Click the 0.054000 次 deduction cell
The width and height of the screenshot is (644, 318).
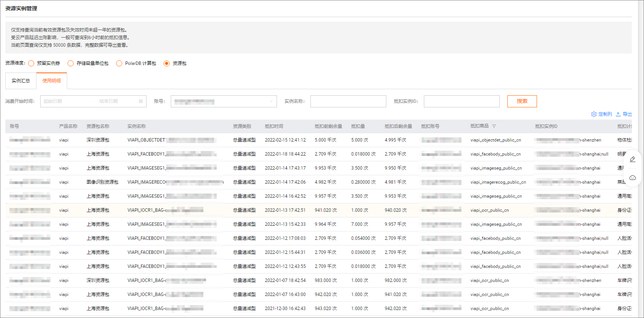(x=364, y=238)
